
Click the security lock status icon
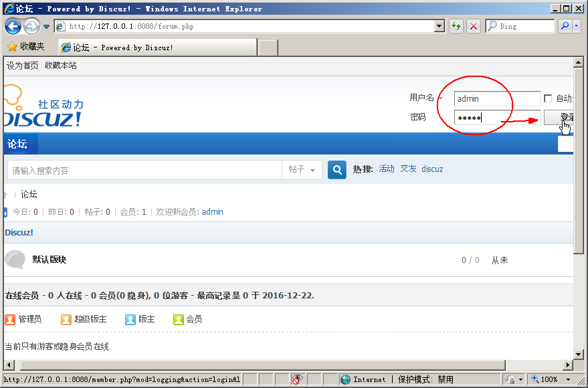(x=510, y=379)
